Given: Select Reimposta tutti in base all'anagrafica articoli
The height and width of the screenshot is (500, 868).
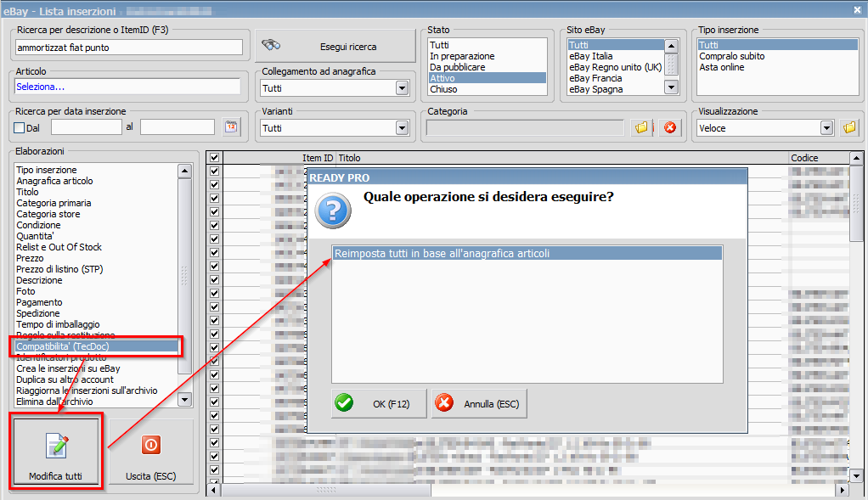Looking at the screenshot, I should tap(527, 253).
